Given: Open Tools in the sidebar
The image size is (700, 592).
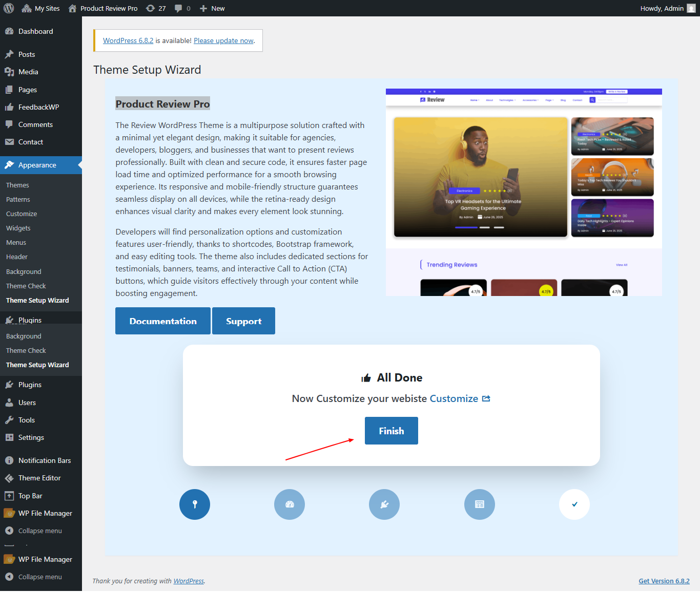Looking at the screenshot, I should 41,420.
